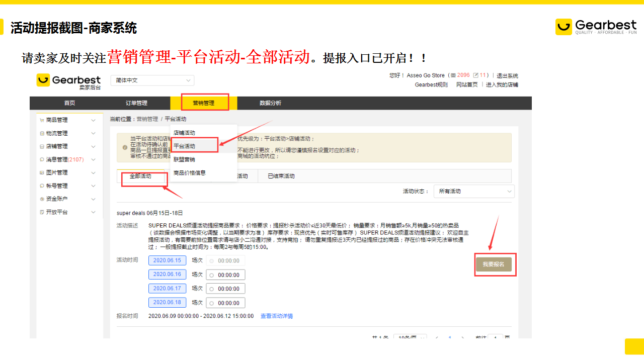This screenshot has height=362, width=644.
Task: Click the icon beside 帐号管理
Action: pos(42,186)
